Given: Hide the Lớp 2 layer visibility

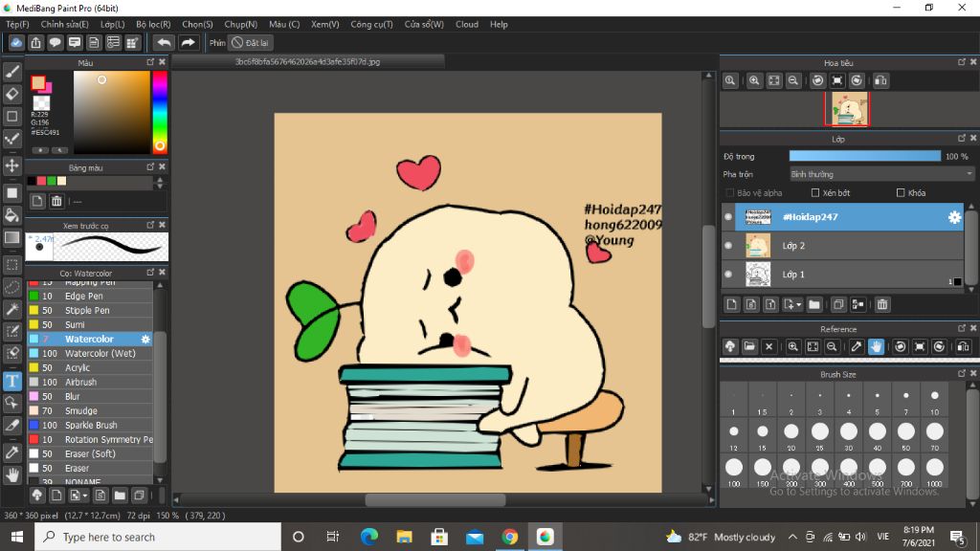Looking at the screenshot, I should pyautogui.click(x=728, y=246).
